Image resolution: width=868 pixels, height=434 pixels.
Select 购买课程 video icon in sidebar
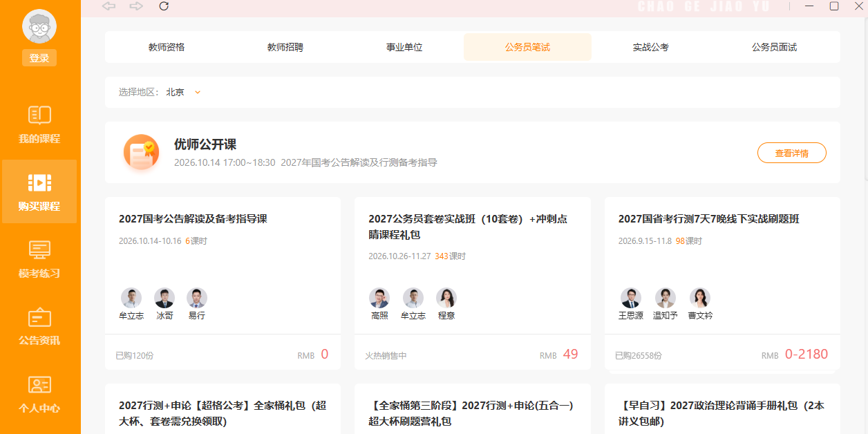pyautogui.click(x=39, y=182)
